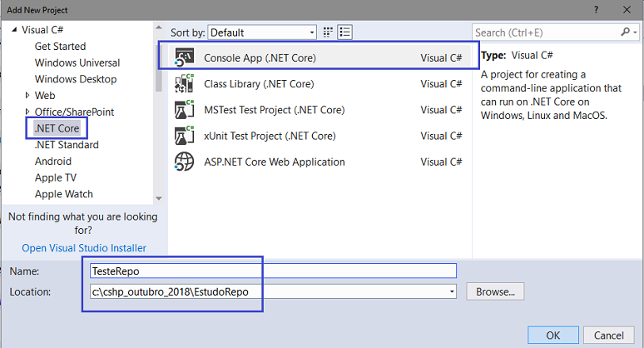
Task: Select the Class Library (.NET Core) icon
Action: [185, 83]
